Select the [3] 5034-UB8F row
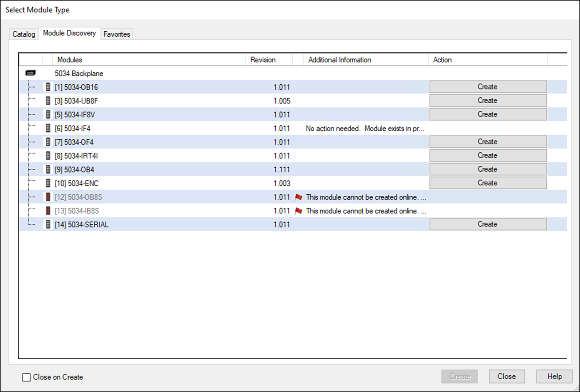Viewport: 580px width, 392px height. coord(293,101)
